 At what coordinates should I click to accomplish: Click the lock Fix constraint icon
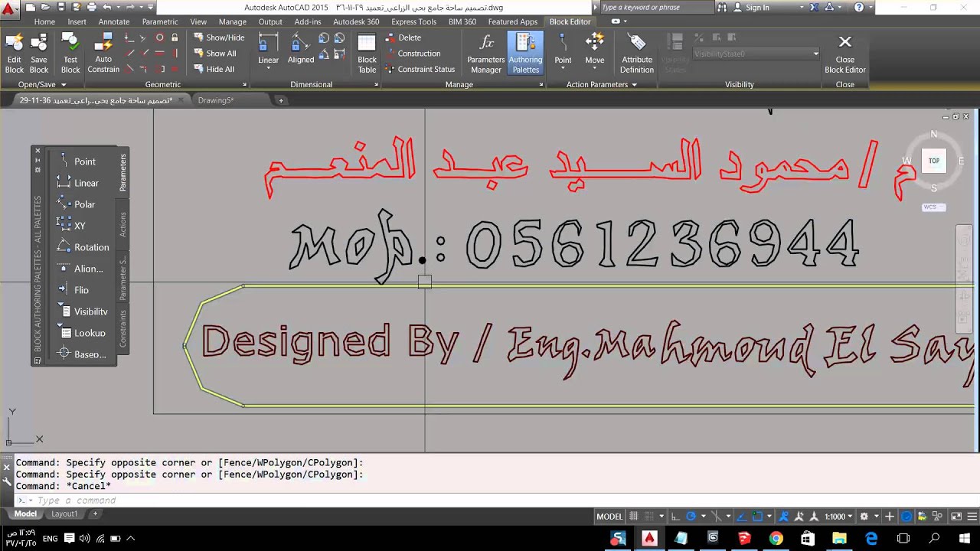(x=175, y=37)
